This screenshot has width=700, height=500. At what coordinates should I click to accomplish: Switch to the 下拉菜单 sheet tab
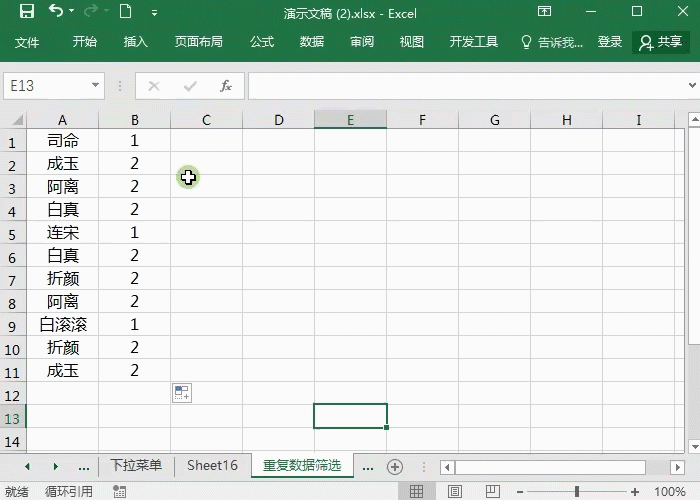click(x=136, y=465)
